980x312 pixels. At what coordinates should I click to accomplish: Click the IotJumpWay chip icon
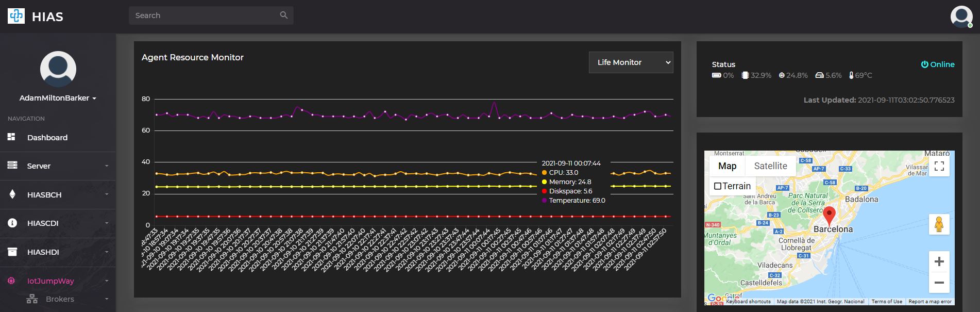coord(11,281)
